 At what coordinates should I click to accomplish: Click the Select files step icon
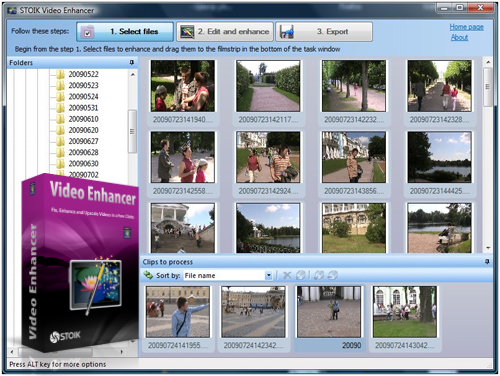(x=88, y=32)
